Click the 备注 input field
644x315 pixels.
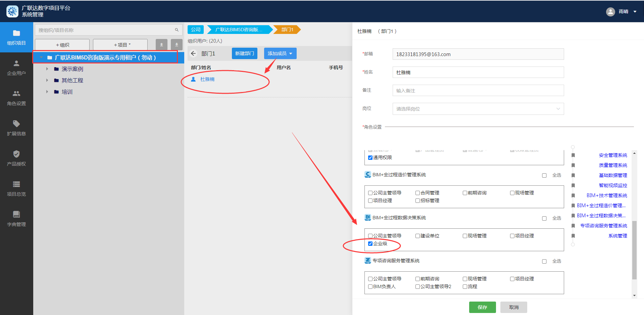click(478, 90)
